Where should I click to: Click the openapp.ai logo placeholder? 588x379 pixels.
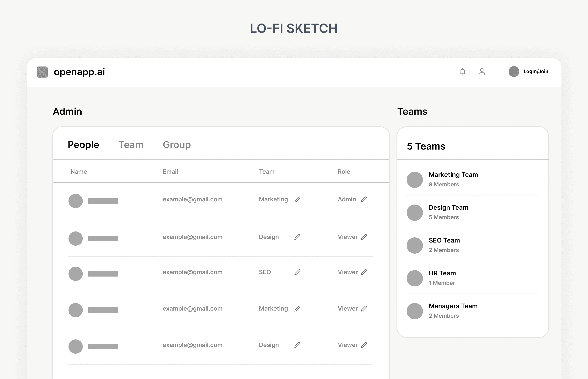pos(42,72)
